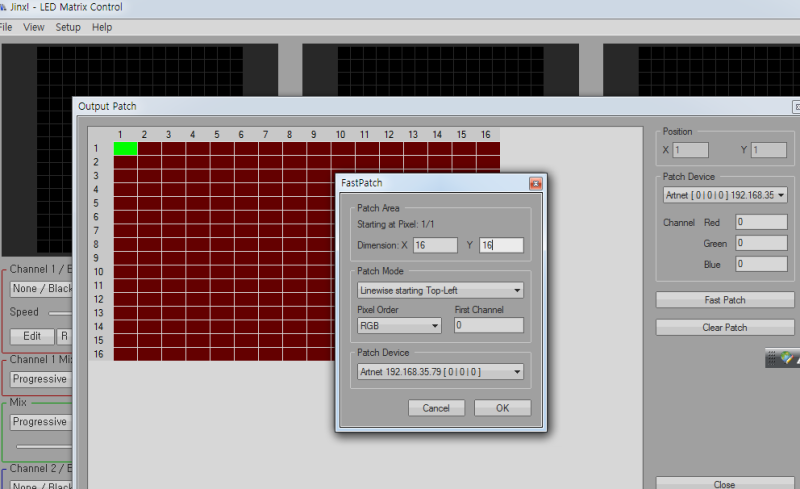Image resolution: width=800 pixels, height=489 pixels.
Task: Adjust the Channel 1 Speed slider
Action: (60, 312)
